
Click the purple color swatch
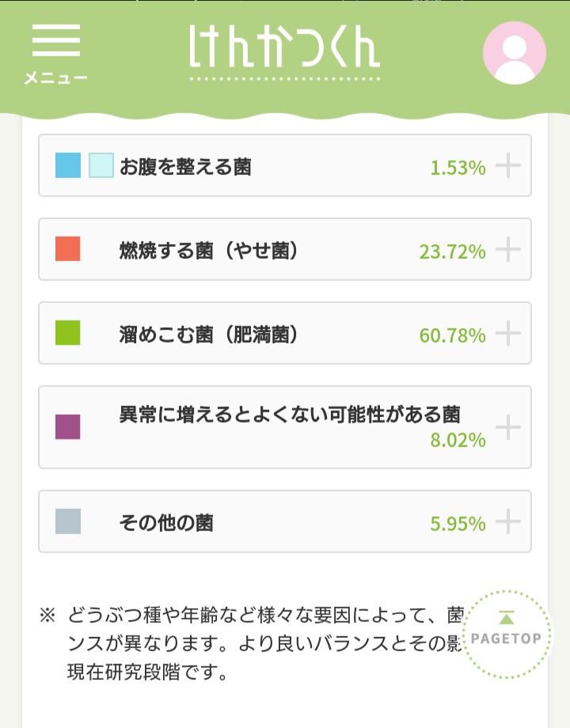(x=68, y=427)
